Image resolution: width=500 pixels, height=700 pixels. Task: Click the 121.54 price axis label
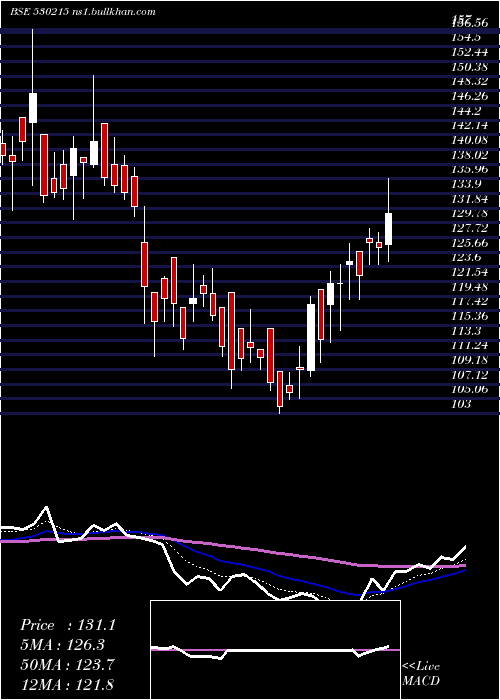pos(469,272)
